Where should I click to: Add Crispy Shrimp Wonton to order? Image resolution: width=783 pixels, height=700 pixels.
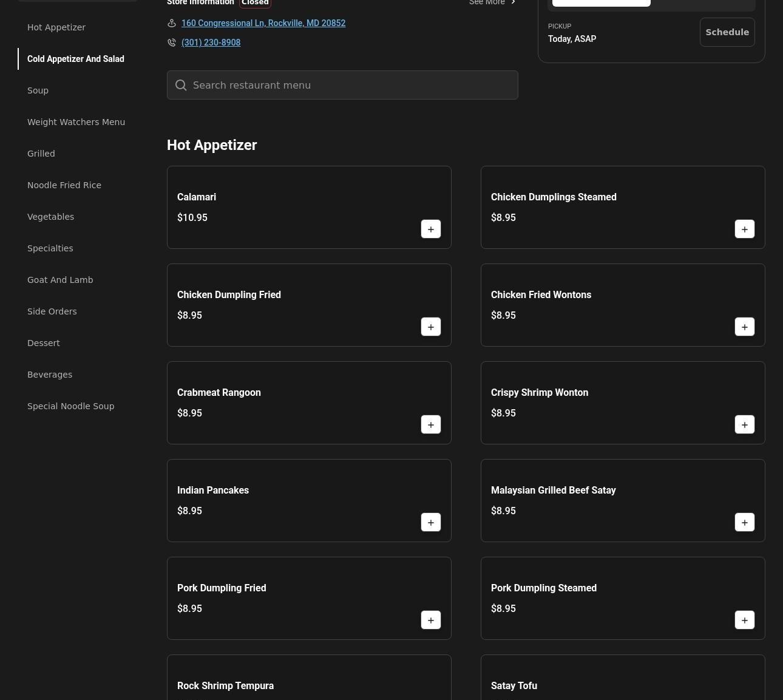[x=744, y=424]
